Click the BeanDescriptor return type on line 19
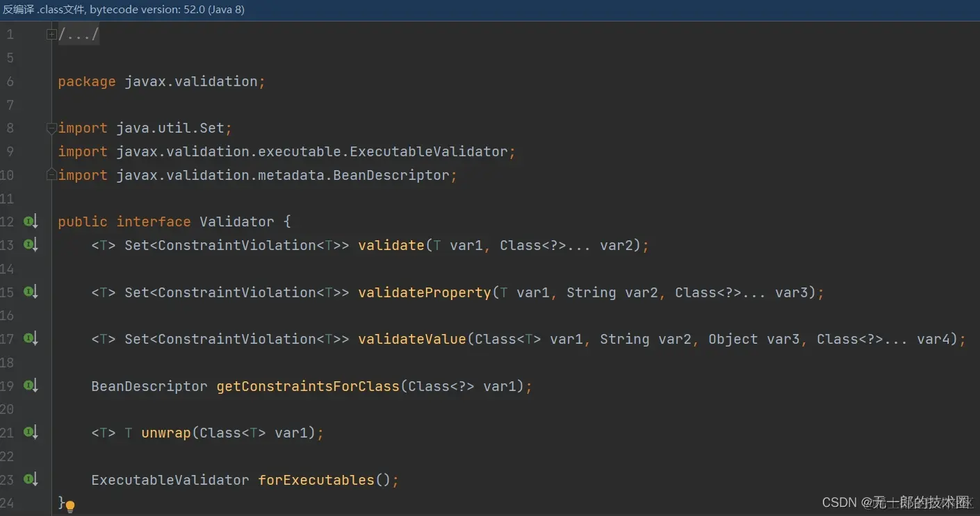This screenshot has width=980, height=516. (149, 386)
